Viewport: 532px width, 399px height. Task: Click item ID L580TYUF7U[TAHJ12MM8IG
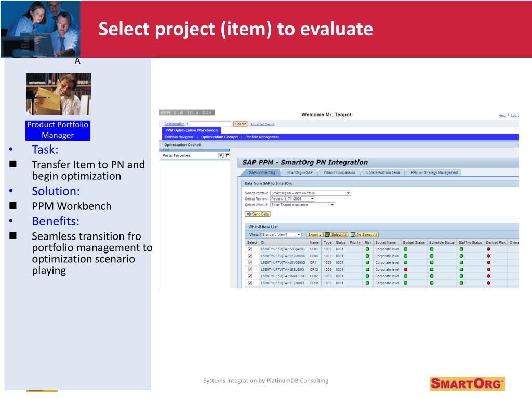point(283,256)
